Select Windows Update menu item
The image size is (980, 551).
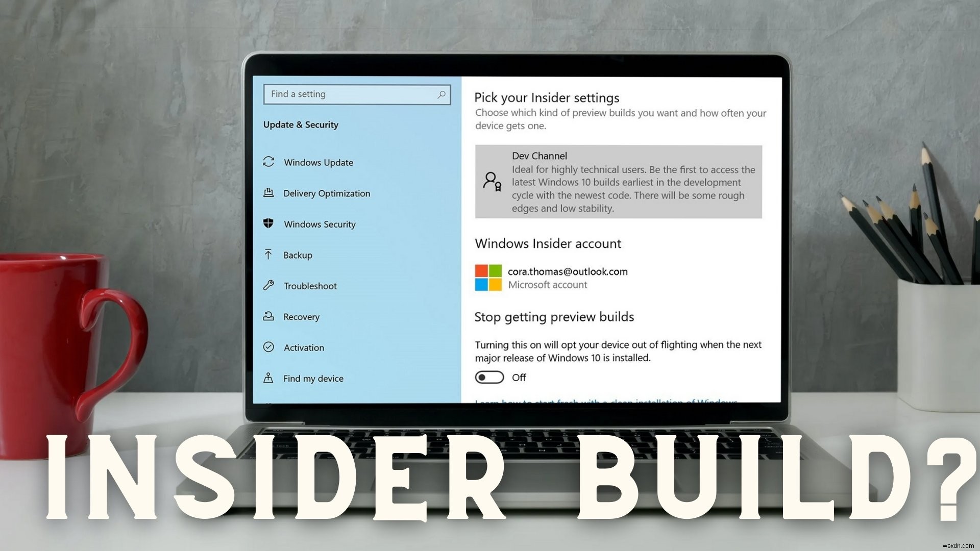tap(318, 162)
